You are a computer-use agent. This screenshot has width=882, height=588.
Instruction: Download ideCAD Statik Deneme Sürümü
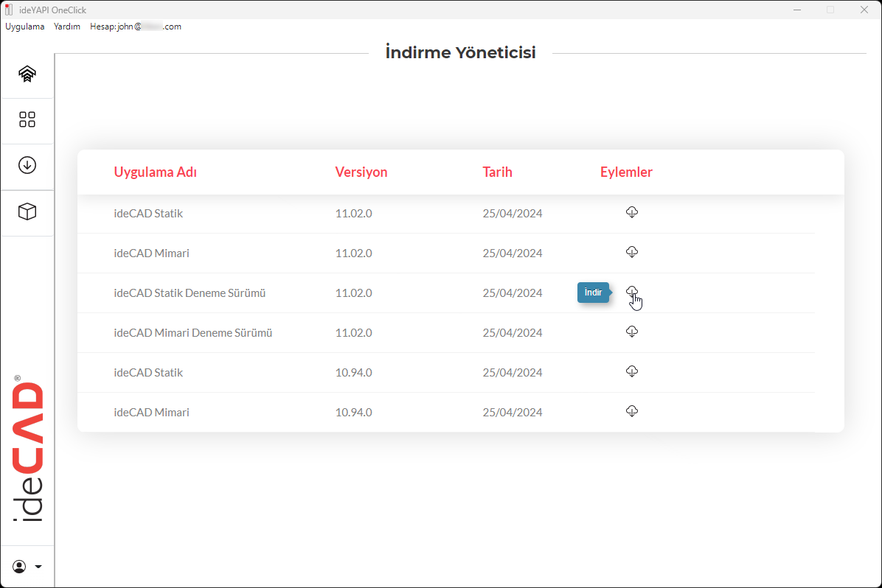click(x=631, y=292)
